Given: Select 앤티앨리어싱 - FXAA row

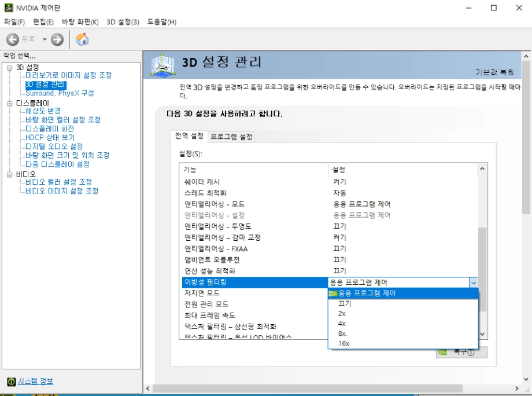Looking at the screenshot, I should tap(329, 248).
